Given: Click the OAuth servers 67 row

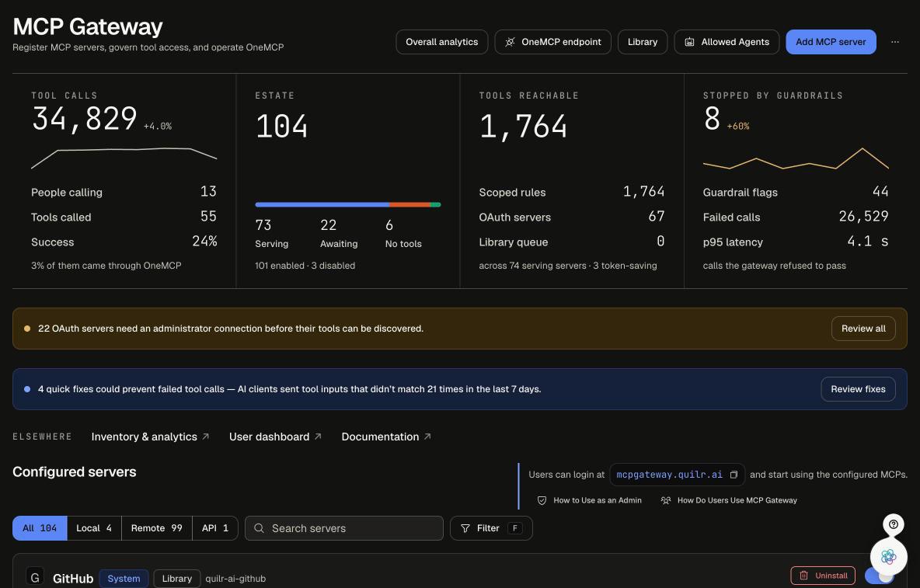Looking at the screenshot, I should tap(571, 216).
